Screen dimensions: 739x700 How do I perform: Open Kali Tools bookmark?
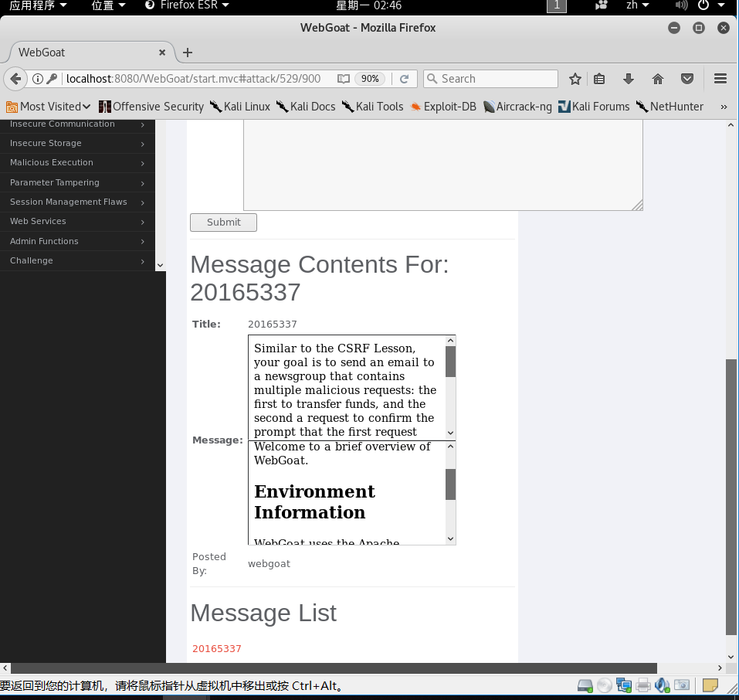[373, 107]
